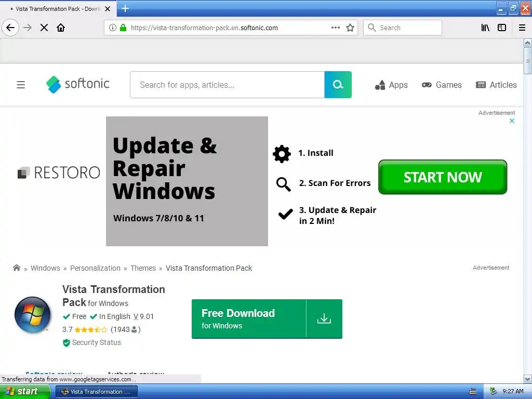
Task: Click version V 9.01 label
Action: click(143, 316)
